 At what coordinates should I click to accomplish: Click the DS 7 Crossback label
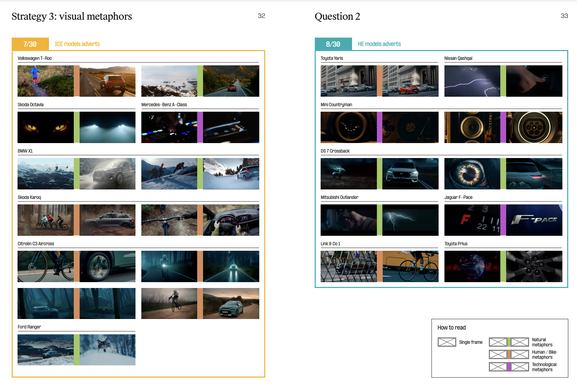click(335, 151)
